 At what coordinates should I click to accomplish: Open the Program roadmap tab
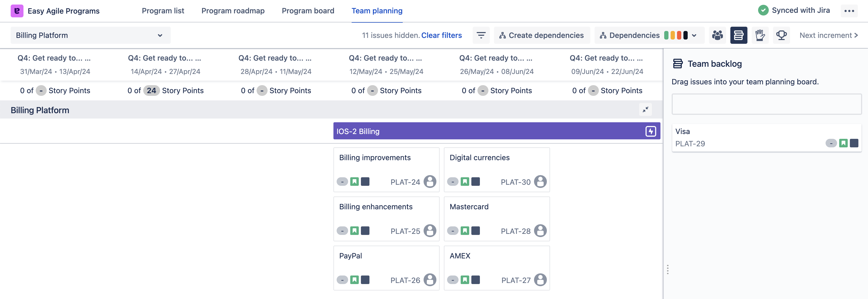(x=233, y=11)
